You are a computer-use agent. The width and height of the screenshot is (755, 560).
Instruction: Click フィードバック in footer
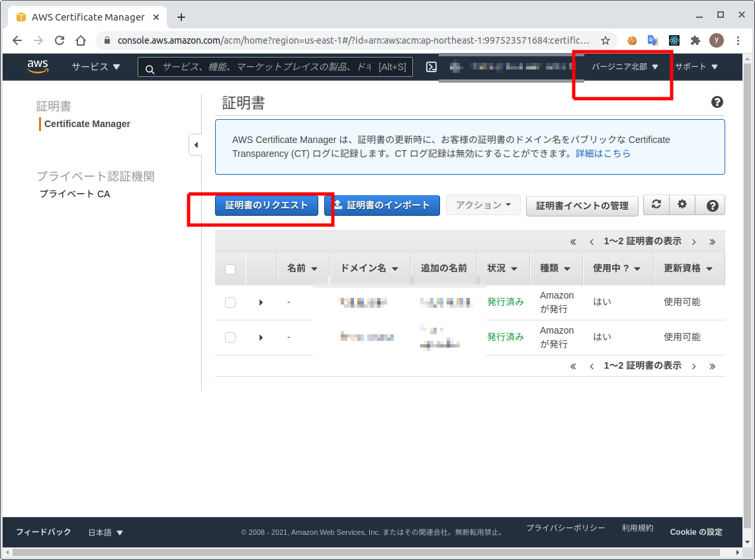(x=43, y=532)
